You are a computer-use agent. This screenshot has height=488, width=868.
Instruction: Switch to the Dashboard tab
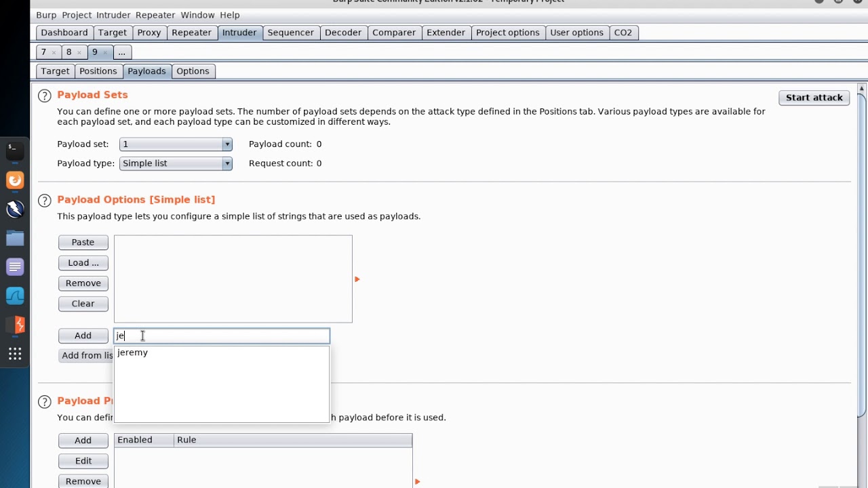pyautogui.click(x=64, y=33)
